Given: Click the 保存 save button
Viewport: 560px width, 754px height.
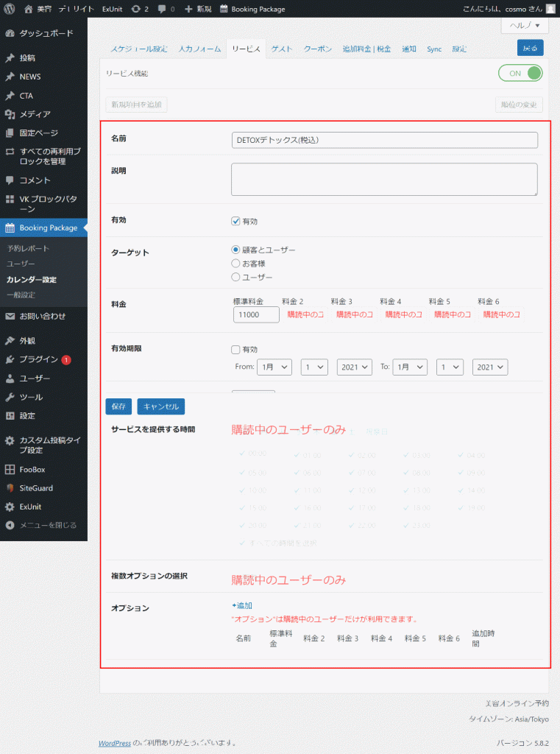Looking at the screenshot, I should point(118,406).
